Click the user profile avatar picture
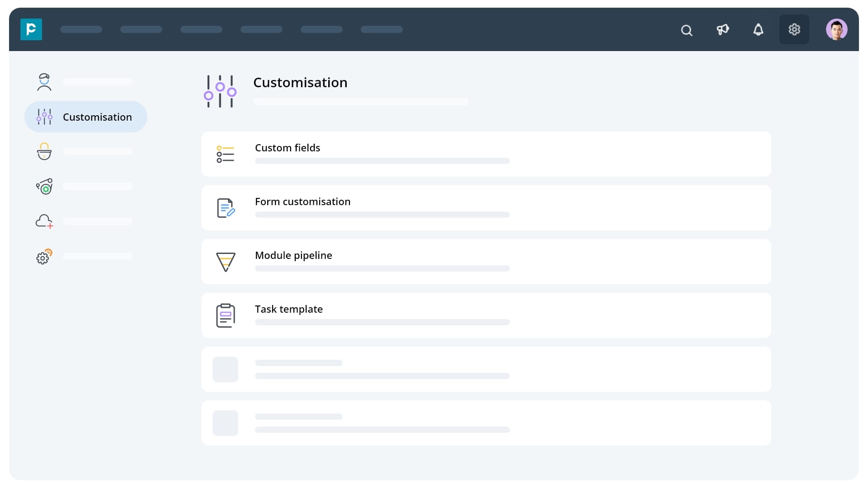868x488 pixels. [x=836, y=29]
